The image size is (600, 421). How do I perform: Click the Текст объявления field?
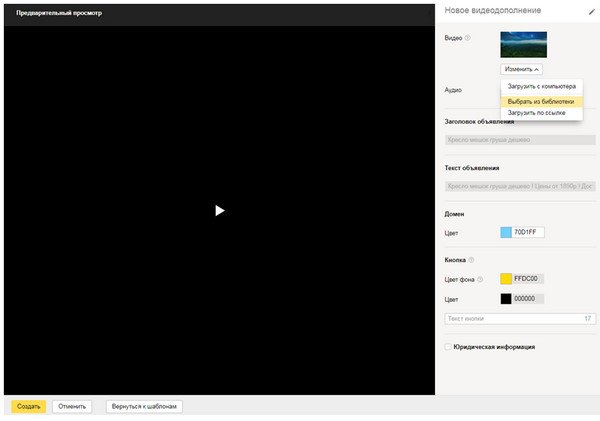point(520,186)
